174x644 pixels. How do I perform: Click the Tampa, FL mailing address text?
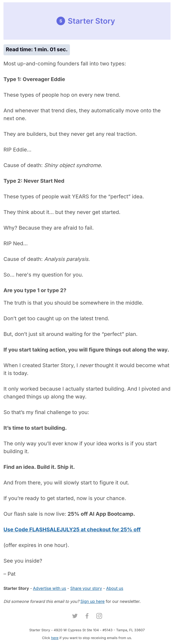point(87,630)
